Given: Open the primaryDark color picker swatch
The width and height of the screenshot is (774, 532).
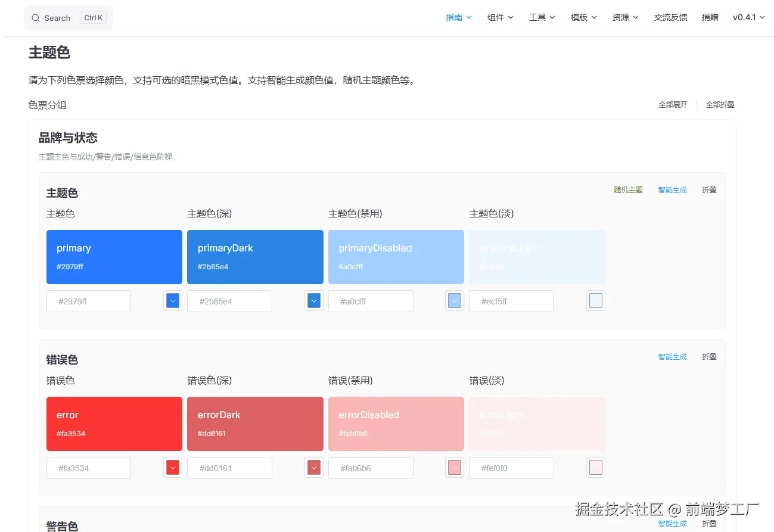Looking at the screenshot, I should (x=314, y=301).
